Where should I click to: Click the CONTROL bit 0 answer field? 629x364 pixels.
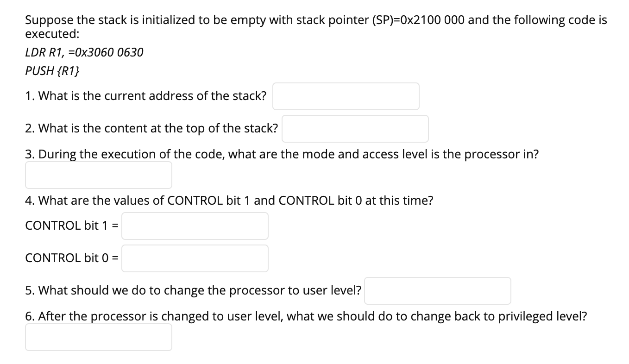pyautogui.click(x=195, y=258)
